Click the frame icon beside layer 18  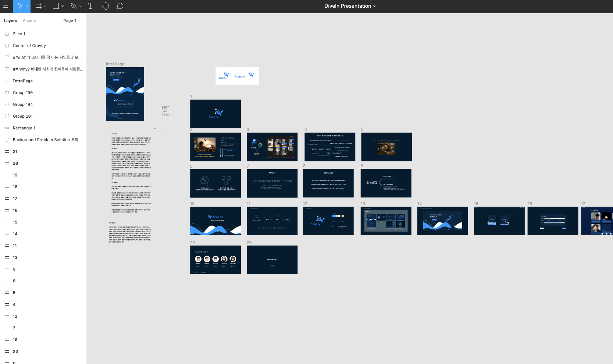tap(7, 187)
